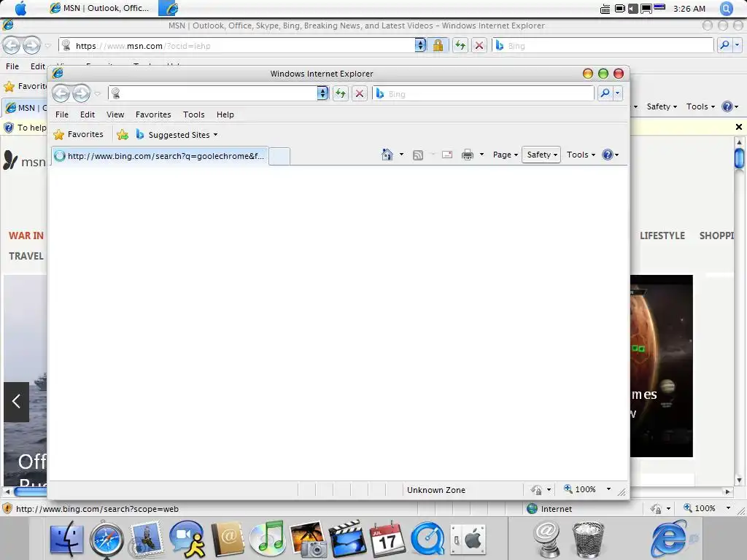Close information bar in MSN window
The width and height of the screenshot is (747, 560).
(738, 127)
